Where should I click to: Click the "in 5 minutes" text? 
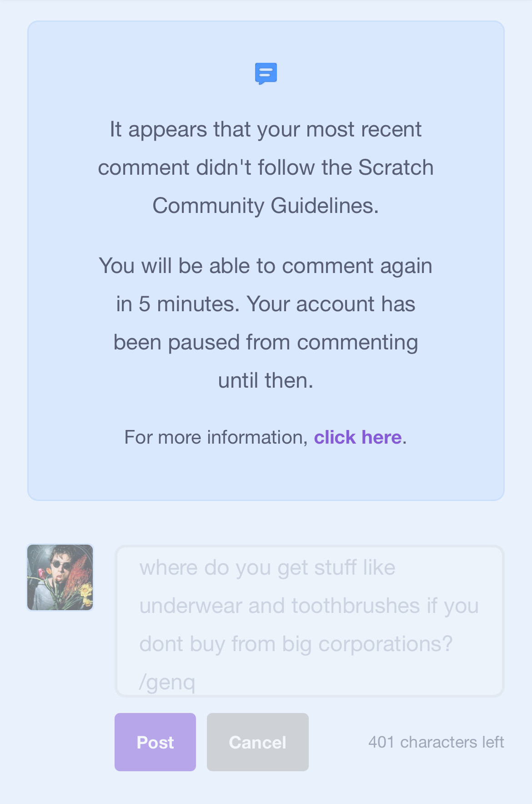pyautogui.click(x=177, y=304)
